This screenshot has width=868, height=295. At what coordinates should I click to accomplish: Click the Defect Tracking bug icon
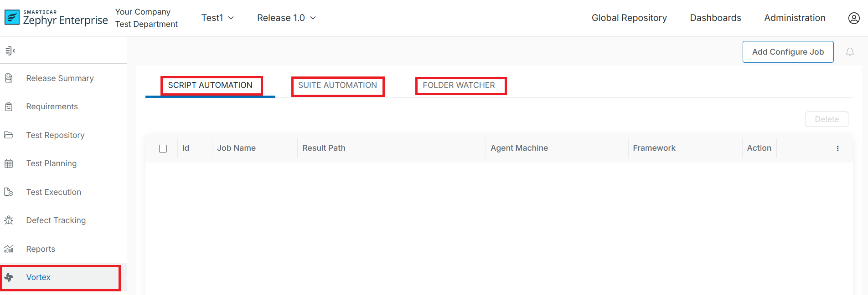pyautogui.click(x=9, y=220)
